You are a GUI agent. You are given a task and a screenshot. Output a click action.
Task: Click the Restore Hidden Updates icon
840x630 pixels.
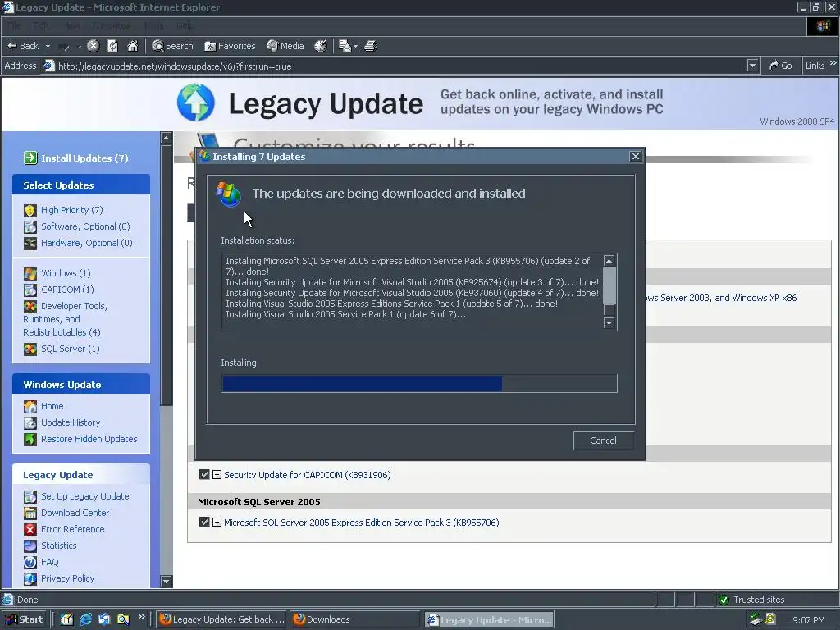point(30,440)
